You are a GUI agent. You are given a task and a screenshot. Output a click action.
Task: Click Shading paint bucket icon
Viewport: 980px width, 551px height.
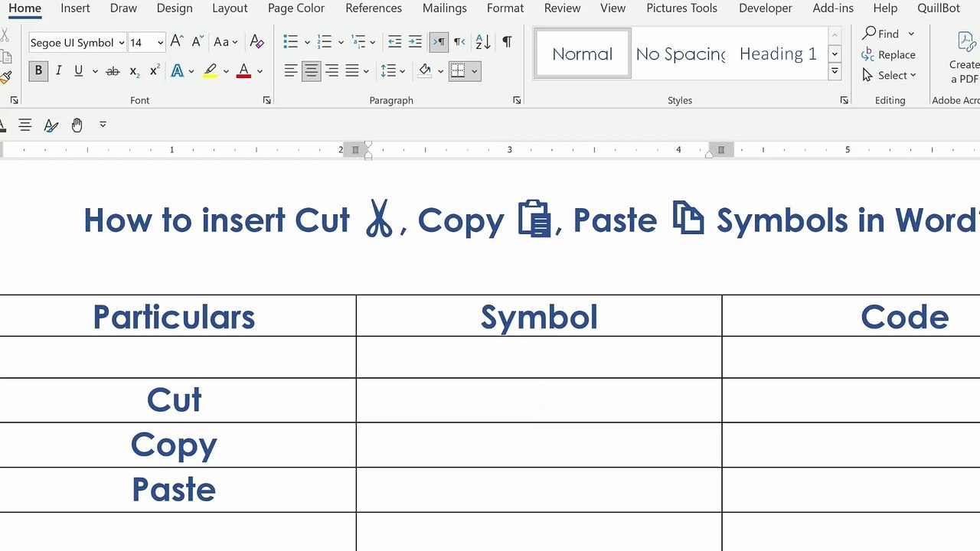click(425, 71)
